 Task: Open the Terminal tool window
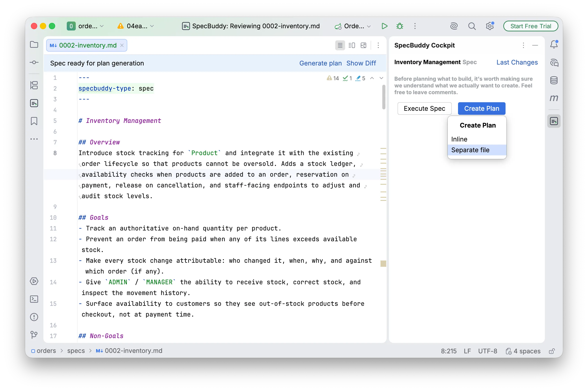pos(34,299)
